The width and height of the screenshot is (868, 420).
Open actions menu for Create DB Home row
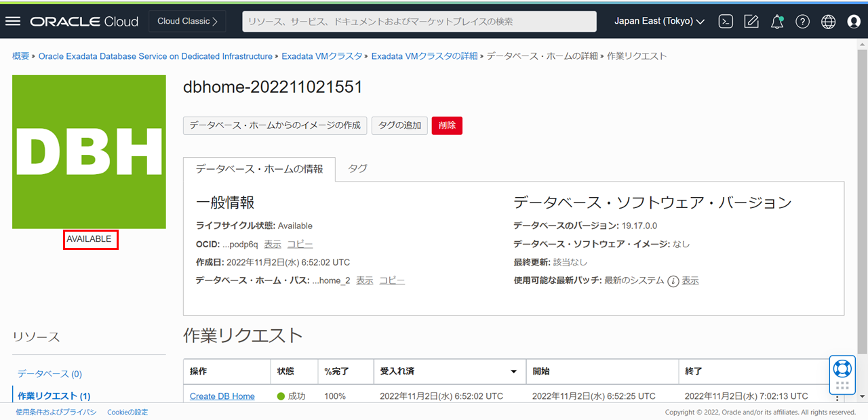[837, 396]
